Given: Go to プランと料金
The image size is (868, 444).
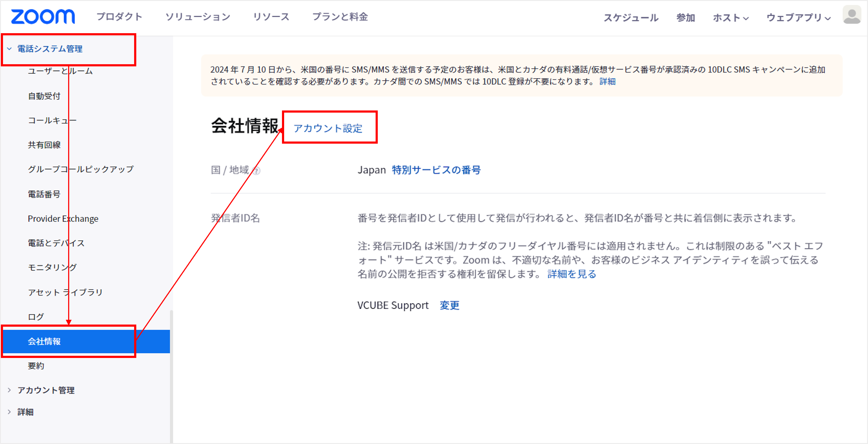Looking at the screenshot, I should coord(340,16).
